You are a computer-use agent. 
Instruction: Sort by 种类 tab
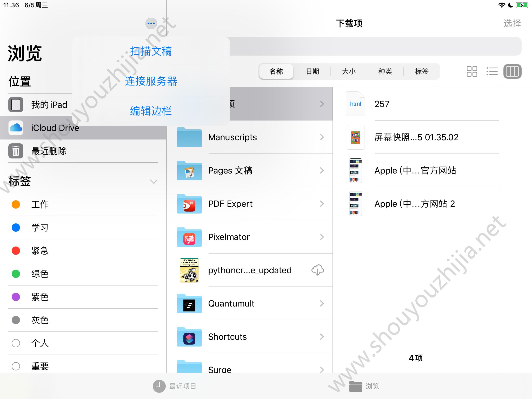point(385,71)
